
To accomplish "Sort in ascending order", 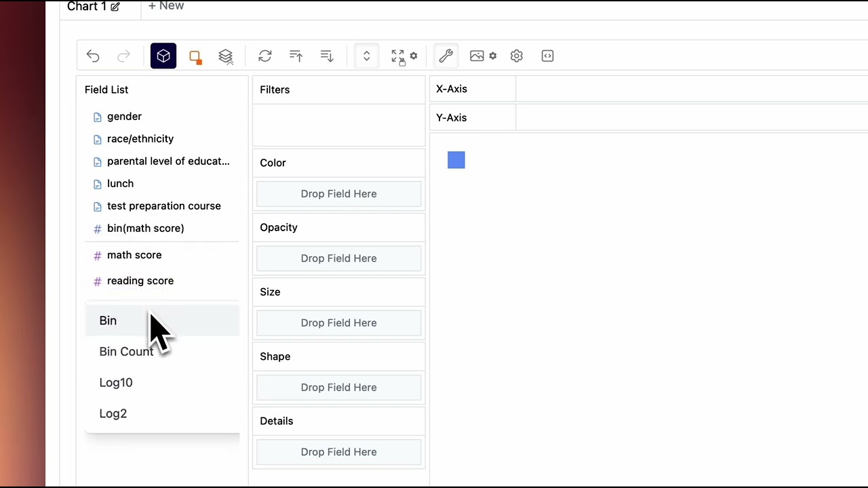I will point(296,56).
